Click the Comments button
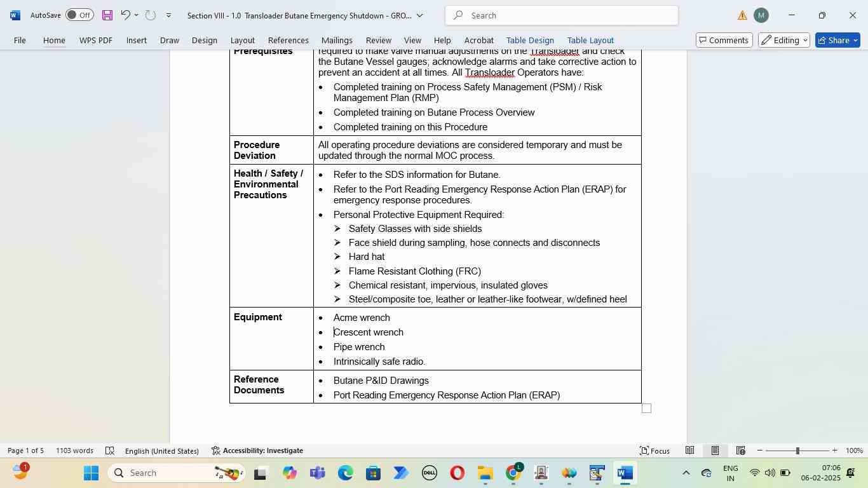 pyautogui.click(x=724, y=40)
